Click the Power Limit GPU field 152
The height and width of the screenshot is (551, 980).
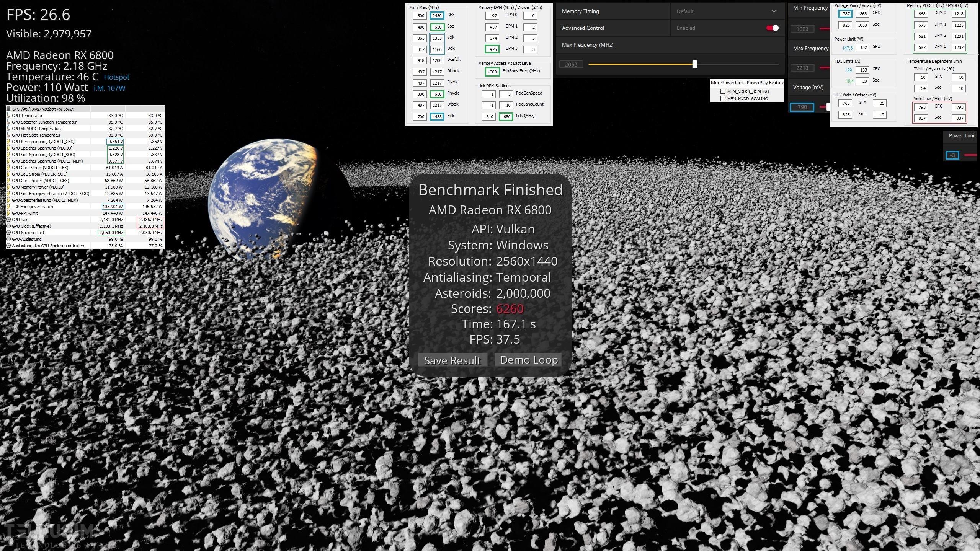click(x=862, y=47)
